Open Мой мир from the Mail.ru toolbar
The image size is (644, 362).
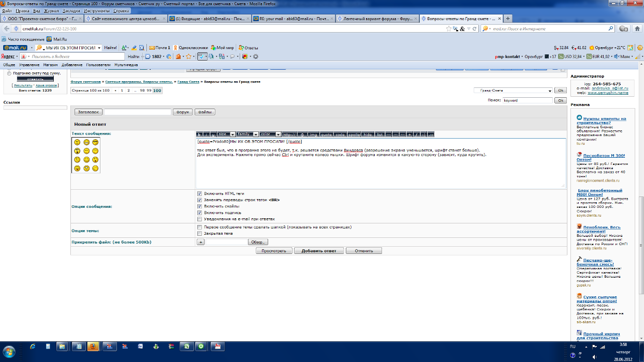[x=222, y=48]
